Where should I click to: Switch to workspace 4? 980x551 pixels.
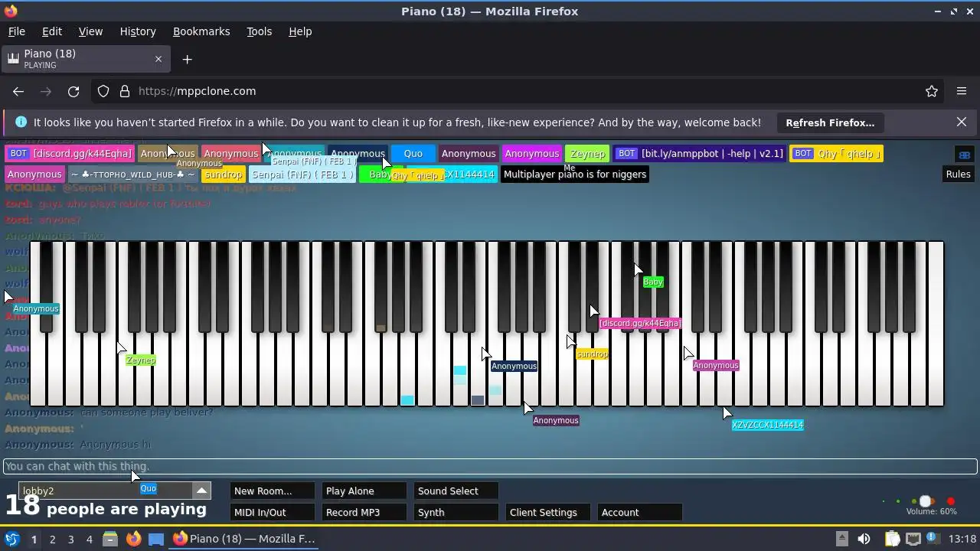pos(89,540)
